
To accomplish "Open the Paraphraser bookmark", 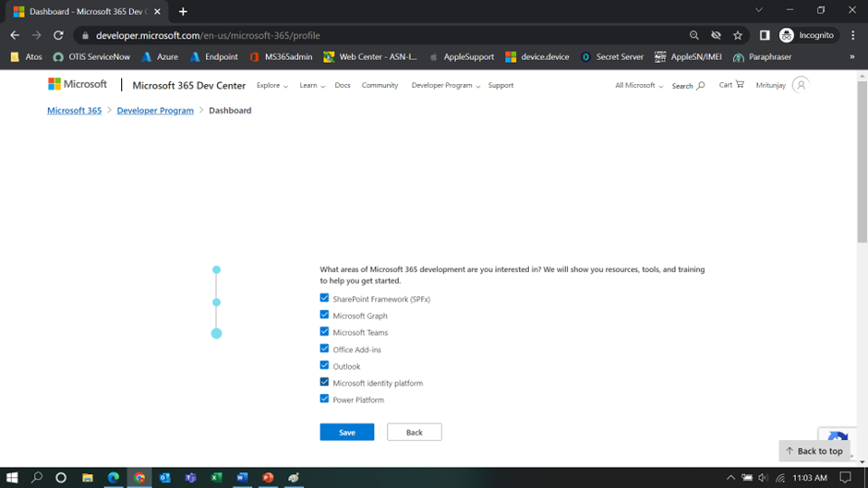I will click(762, 57).
